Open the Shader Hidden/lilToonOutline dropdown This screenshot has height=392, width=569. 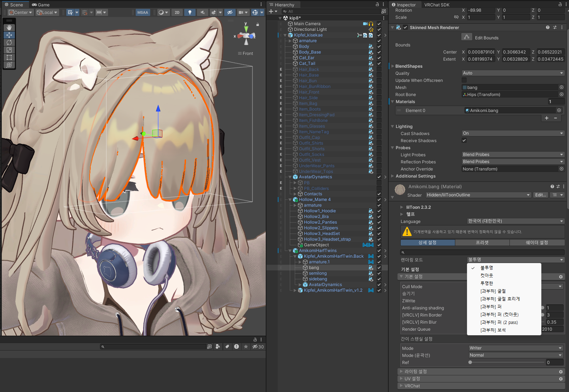pos(478,195)
